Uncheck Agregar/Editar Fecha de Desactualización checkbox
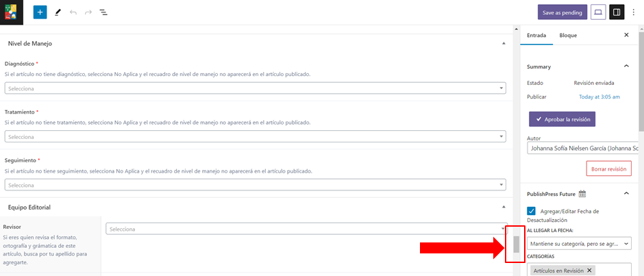The width and height of the screenshot is (644, 276). click(x=532, y=211)
